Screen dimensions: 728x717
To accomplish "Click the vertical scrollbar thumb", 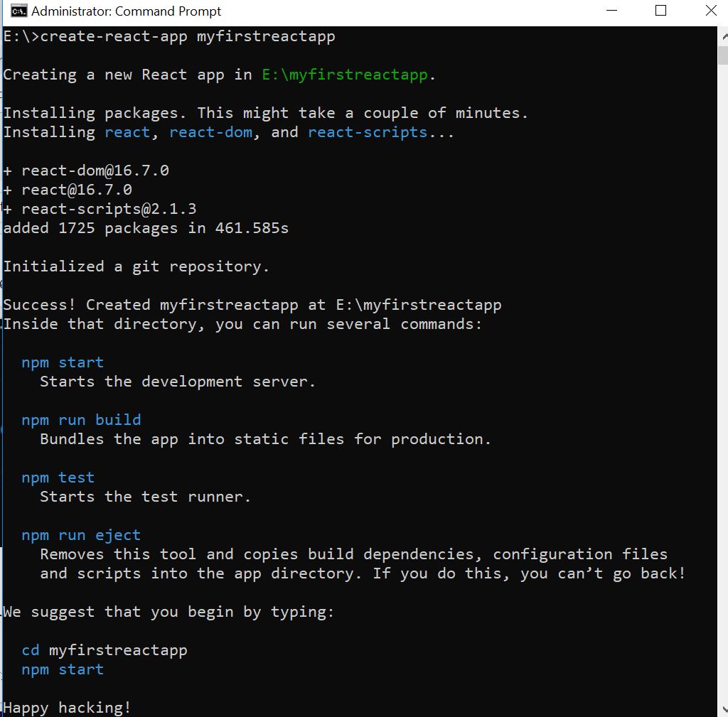I will [x=723, y=55].
